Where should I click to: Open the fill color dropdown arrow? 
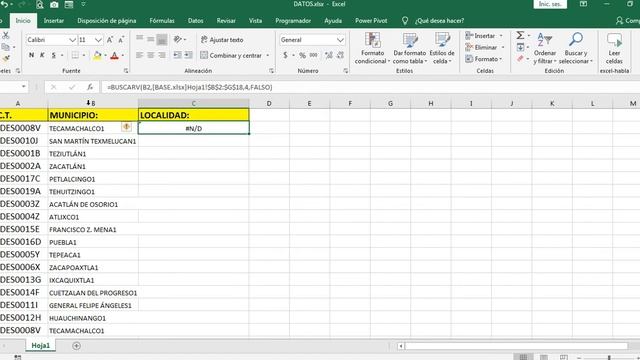tap(105, 56)
